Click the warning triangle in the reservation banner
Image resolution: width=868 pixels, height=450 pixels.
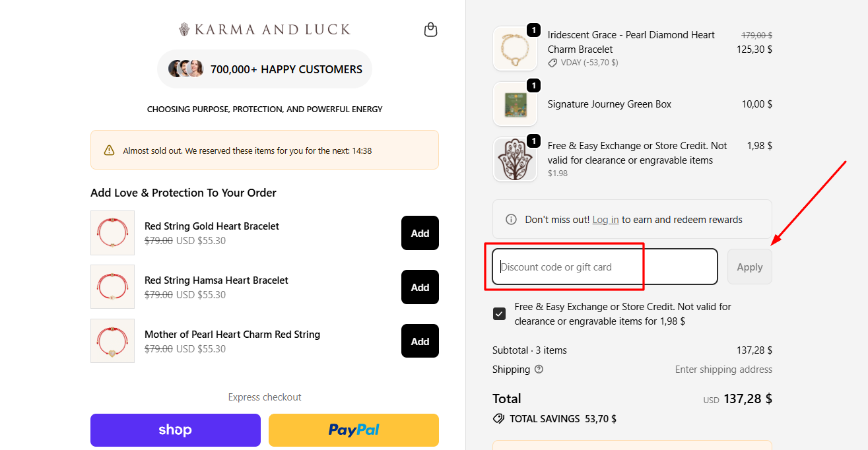(110, 150)
